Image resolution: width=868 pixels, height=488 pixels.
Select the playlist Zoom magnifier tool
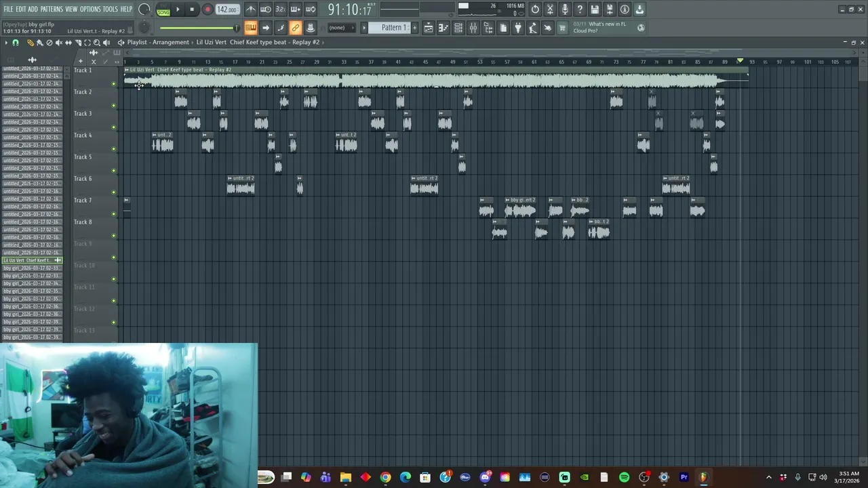(96, 43)
